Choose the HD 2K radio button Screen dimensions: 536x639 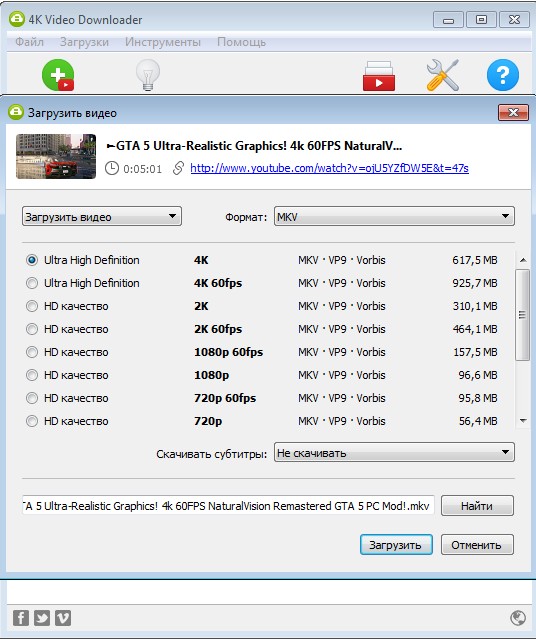click(x=32, y=306)
